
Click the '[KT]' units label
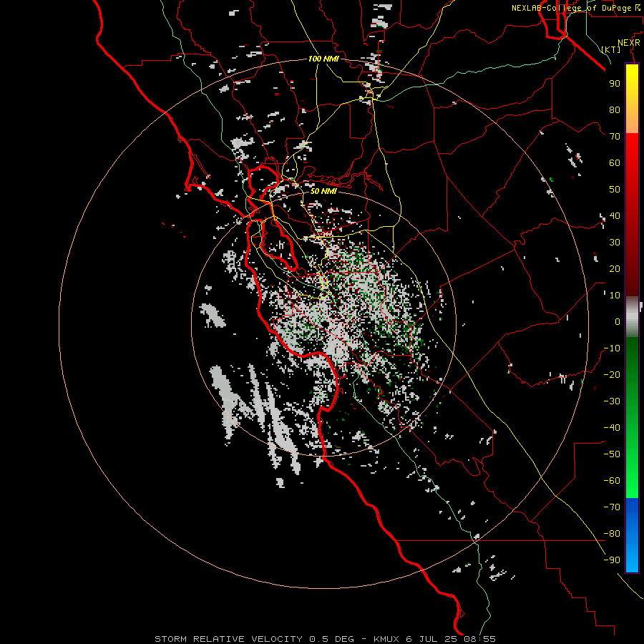[x=611, y=49]
